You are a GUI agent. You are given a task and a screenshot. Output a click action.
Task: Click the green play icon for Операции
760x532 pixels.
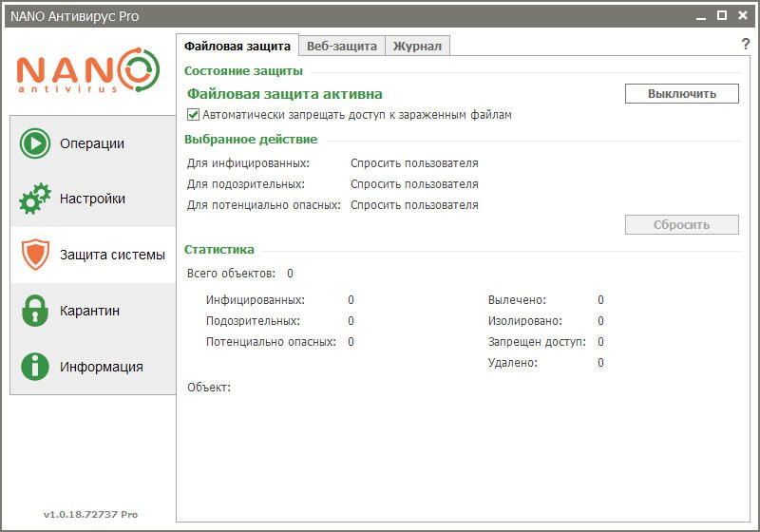click(x=35, y=143)
